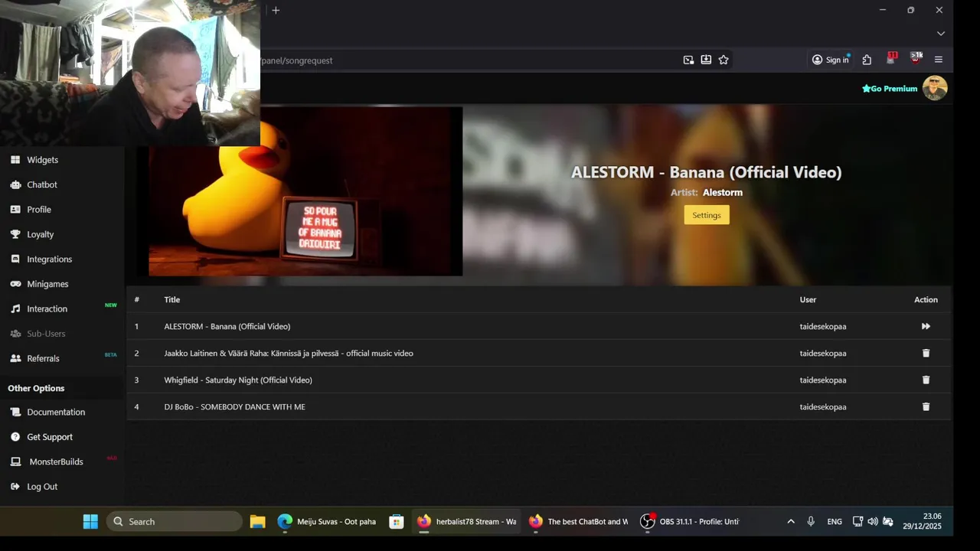The height and width of the screenshot is (551, 980).
Task: Open Microsoft Store from taskbar
Action: 397,521
